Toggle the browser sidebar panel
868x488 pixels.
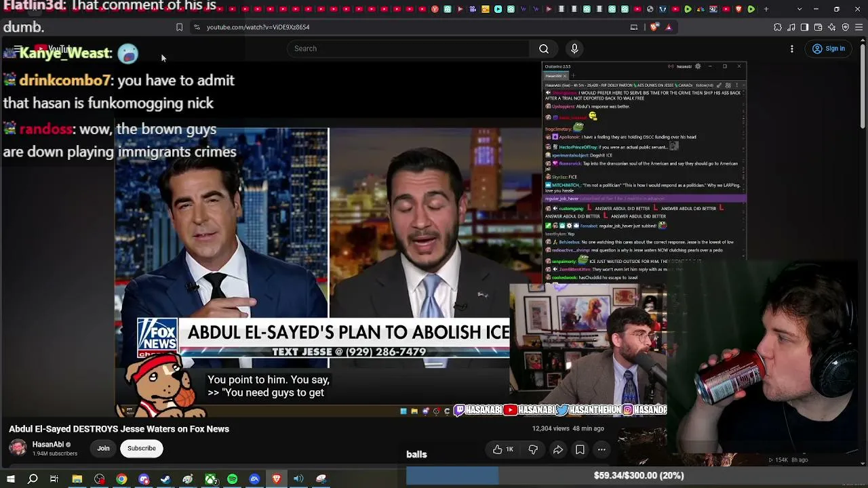click(x=805, y=27)
